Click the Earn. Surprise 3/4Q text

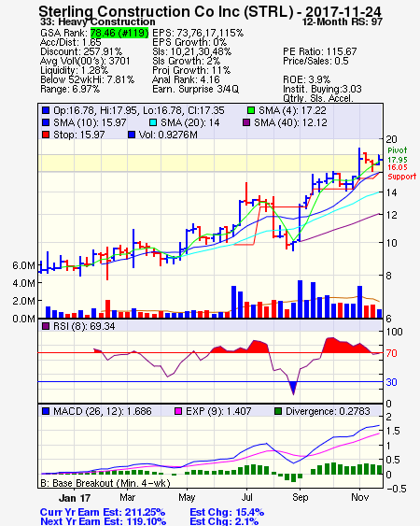(x=195, y=90)
